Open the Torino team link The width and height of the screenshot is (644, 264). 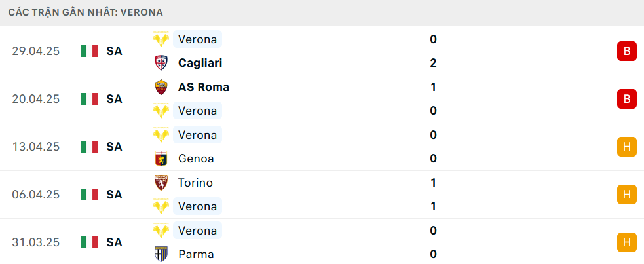click(195, 183)
